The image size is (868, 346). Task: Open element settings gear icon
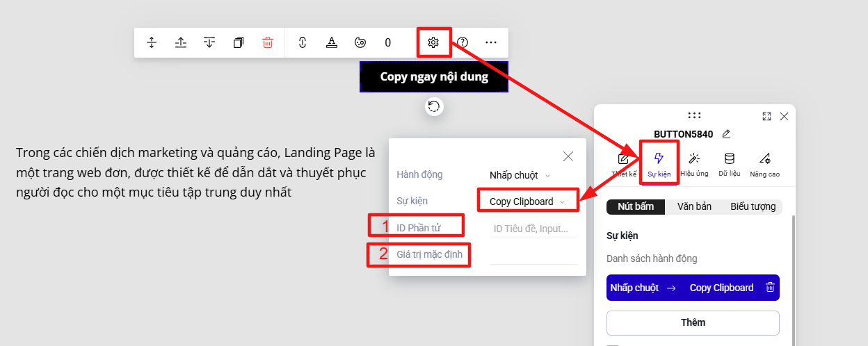(433, 42)
